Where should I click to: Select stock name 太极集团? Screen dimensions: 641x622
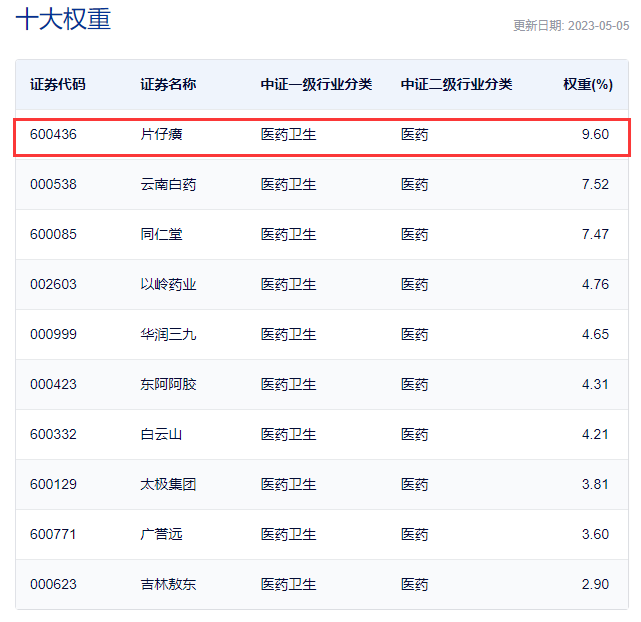(x=168, y=484)
